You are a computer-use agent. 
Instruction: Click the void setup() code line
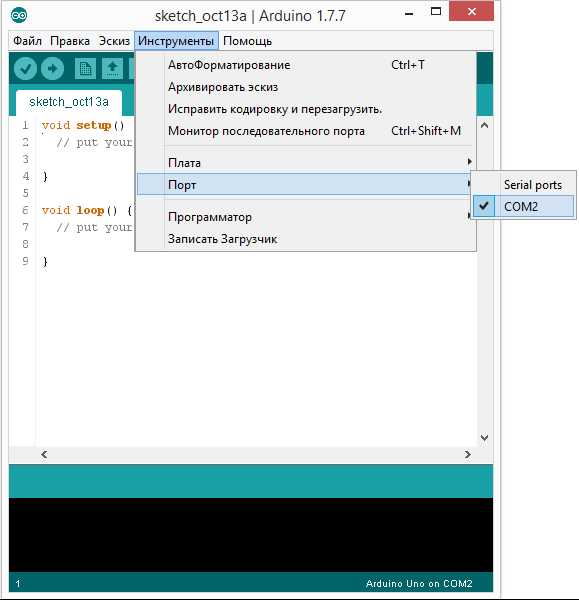point(83,126)
